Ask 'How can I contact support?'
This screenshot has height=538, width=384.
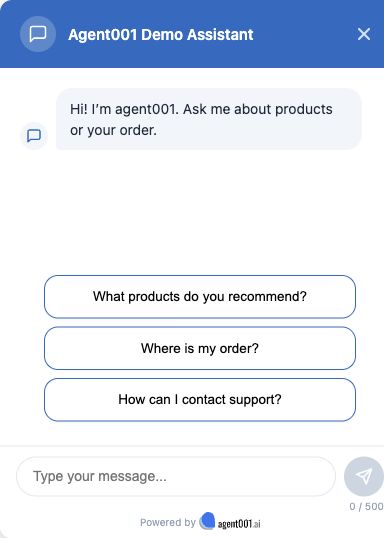pos(200,399)
